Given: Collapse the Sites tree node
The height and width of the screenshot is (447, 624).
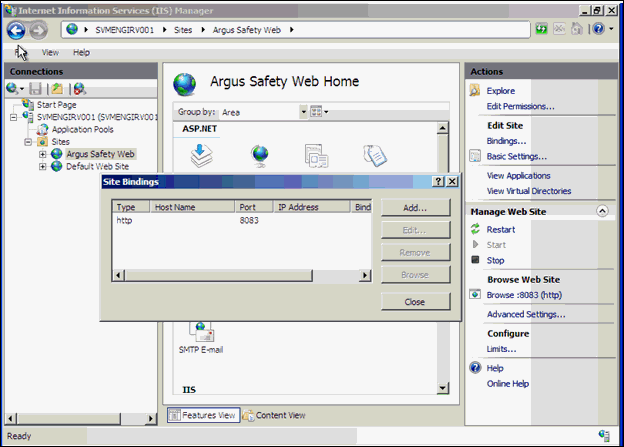Looking at the screenshot, I should point(28,142).
